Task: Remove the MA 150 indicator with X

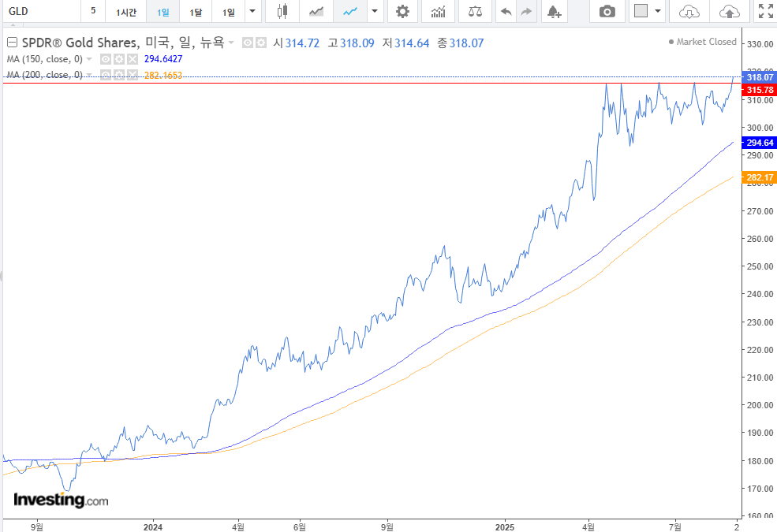Action: [x=133, y=59]
